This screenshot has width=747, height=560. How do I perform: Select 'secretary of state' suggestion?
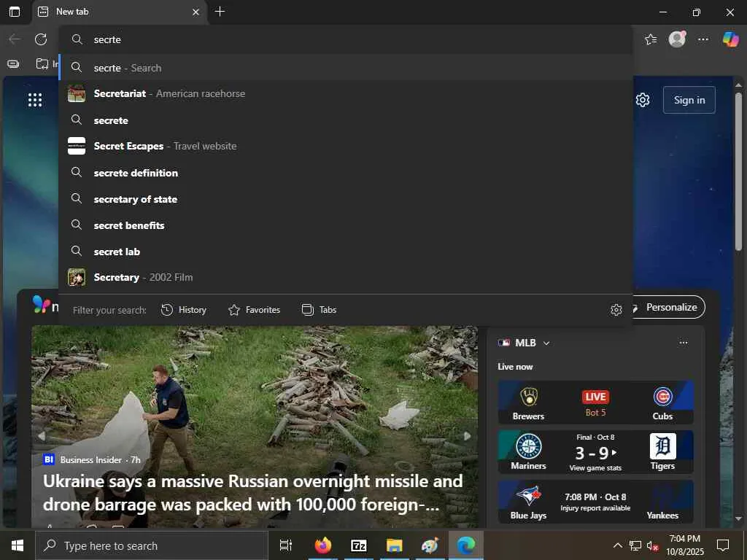[346, 199]
